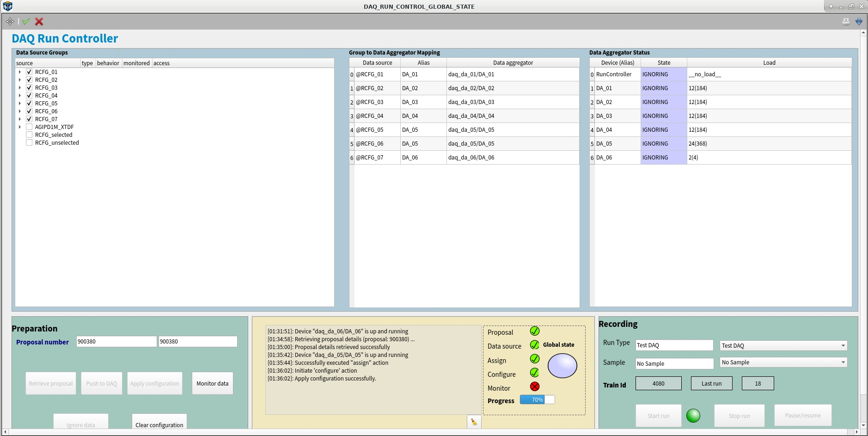Click the Clear configuration button
The height and width of the screenshot is (436, 868).
point(159,424)
